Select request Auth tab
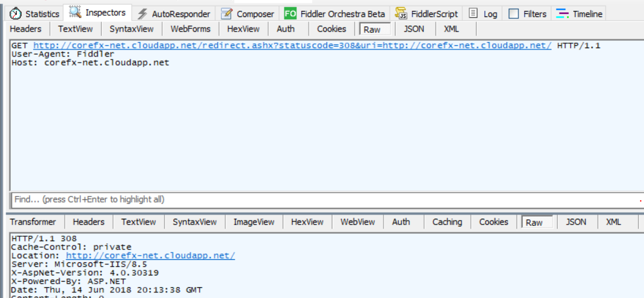Viewport: 644px width, 298px height. (x=285, y=29)
